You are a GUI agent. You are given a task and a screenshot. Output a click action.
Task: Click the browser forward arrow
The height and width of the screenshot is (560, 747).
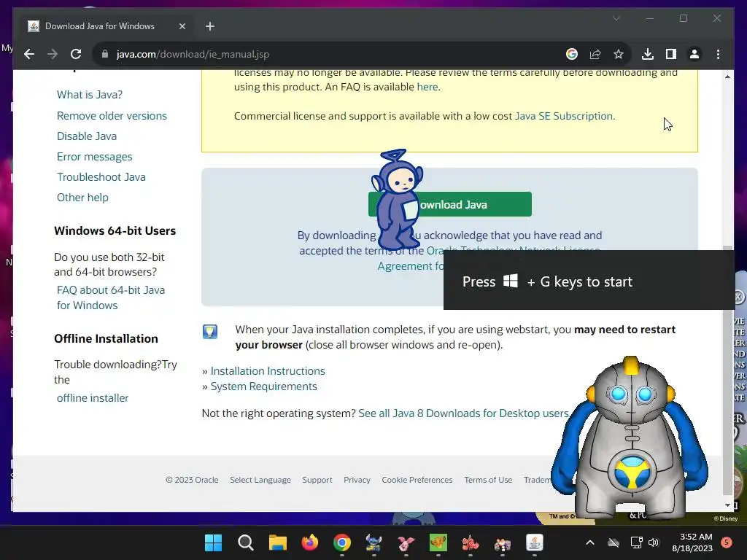(53, 54)
